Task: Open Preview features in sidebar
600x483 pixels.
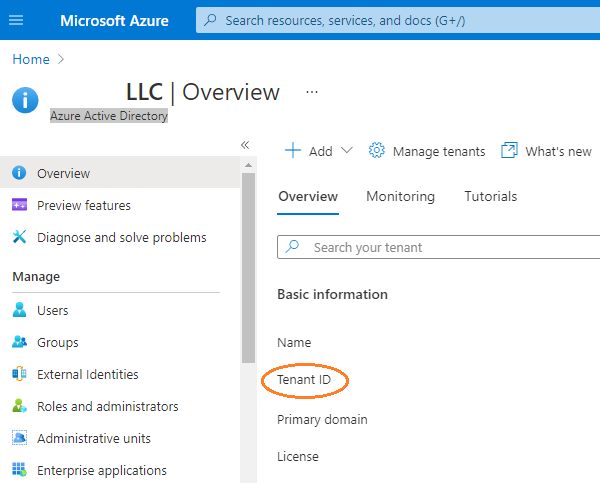Action: [x=84, y=206]
